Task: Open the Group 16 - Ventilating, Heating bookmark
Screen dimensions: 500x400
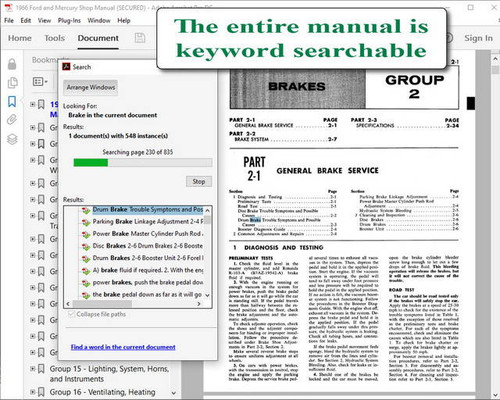Action: click(x=102, y=392)
